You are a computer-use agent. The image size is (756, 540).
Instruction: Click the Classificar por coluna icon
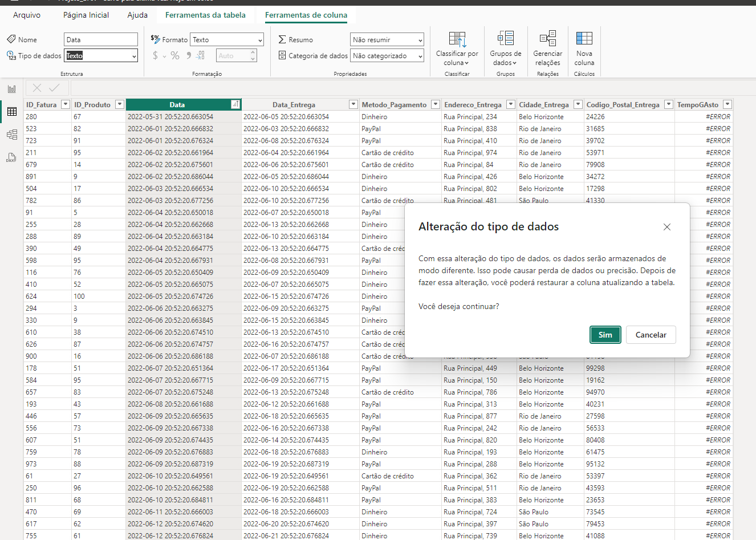pyautogui.click(x=457, y=39)
